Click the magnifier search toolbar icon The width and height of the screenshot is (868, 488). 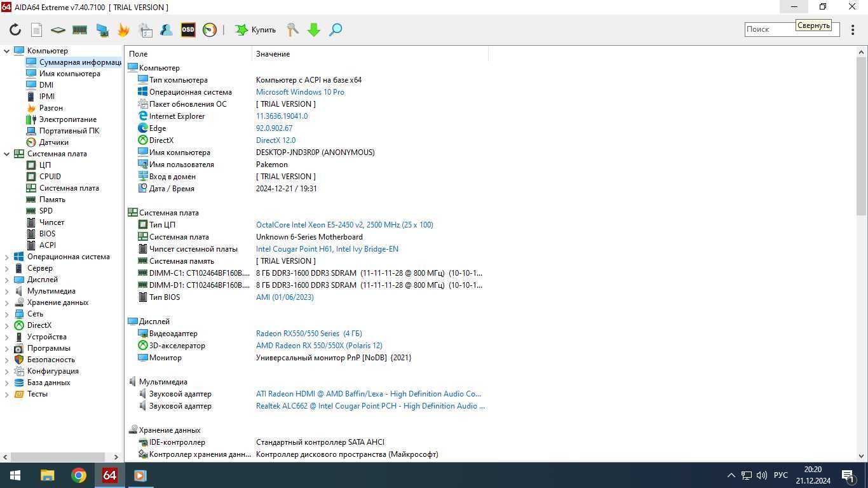[x=336, y=30]
